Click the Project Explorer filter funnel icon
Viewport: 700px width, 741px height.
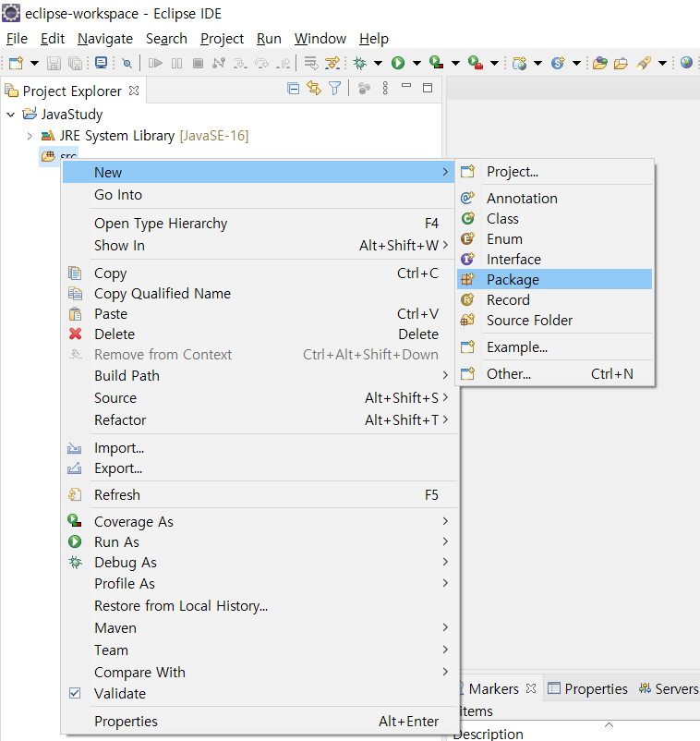pyautogui.click(x=334, y=89)
